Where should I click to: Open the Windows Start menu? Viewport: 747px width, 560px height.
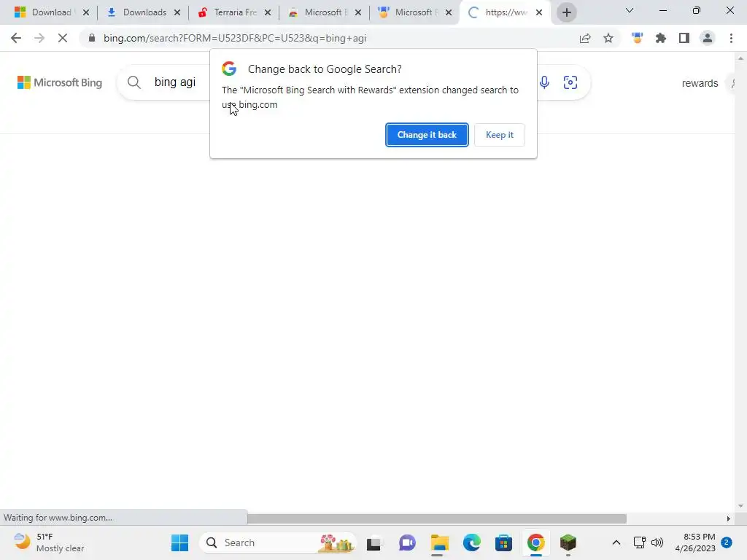(x=179, y=542)
